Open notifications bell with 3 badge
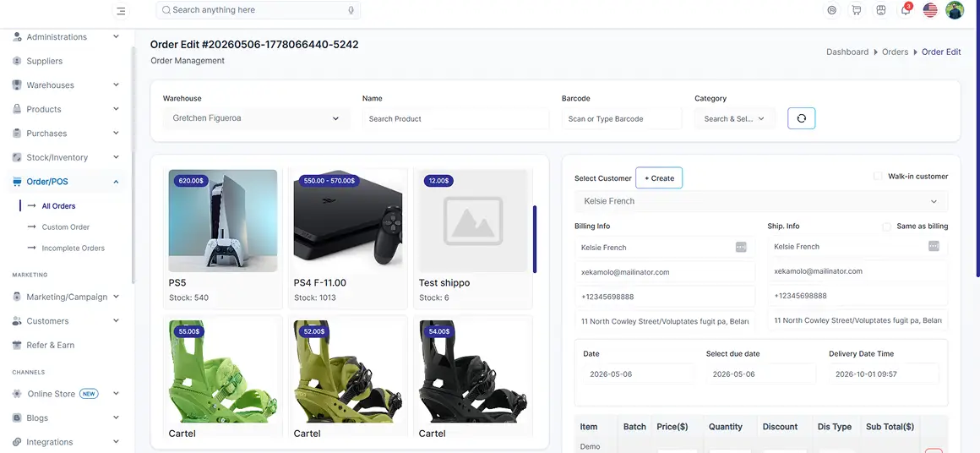Screen dimensions: 980x453 [x=905, y=10]
